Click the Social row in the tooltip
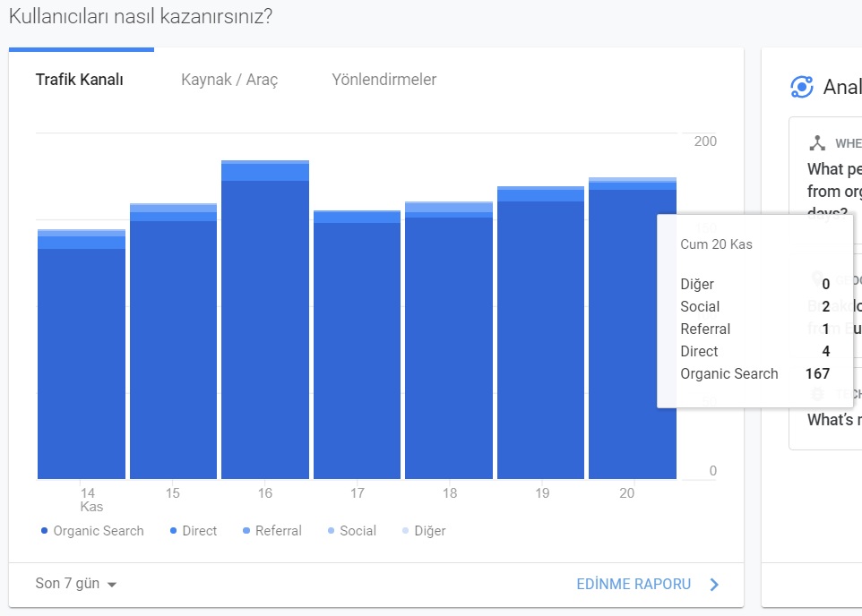Screen dimensions: 862x616 [x=754, y=306]
